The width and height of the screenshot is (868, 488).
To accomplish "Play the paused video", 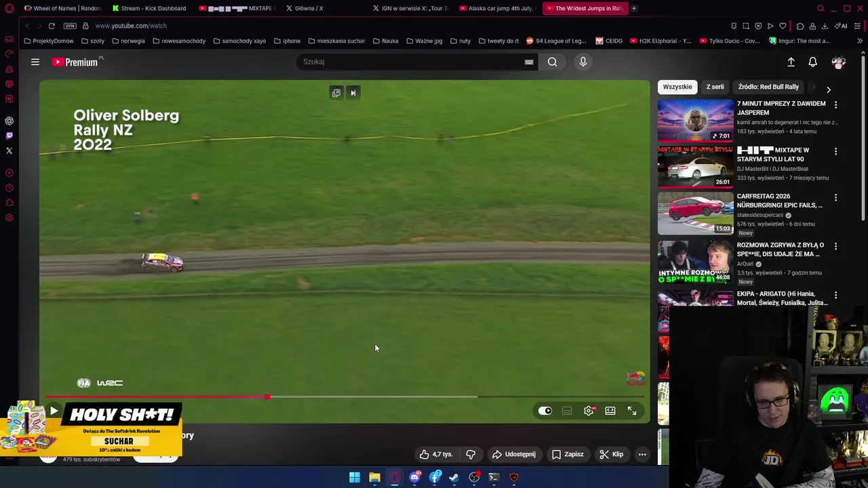I will [54, 411].
